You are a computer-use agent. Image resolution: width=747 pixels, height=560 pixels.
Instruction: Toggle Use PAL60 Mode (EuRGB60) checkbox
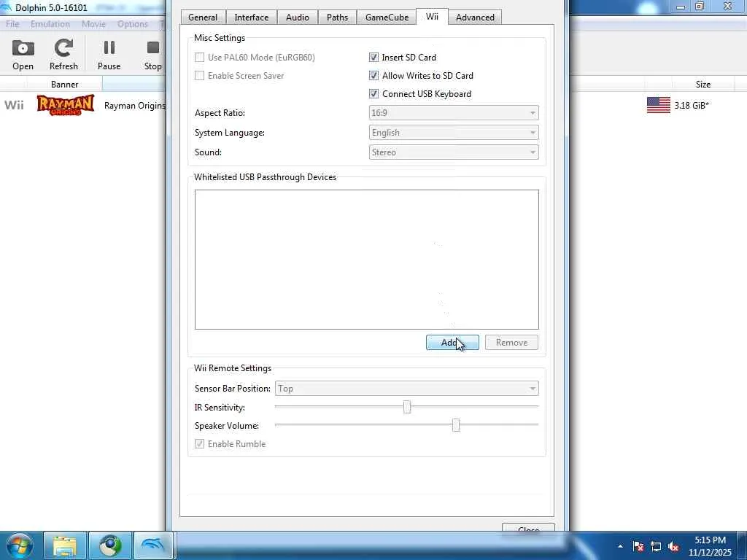200,57
